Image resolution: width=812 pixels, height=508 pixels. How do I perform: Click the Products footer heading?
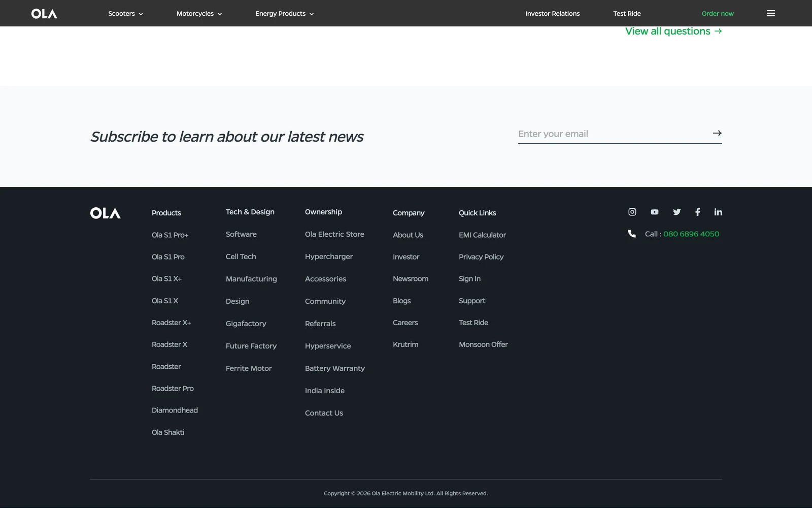[x=166, y=213]
